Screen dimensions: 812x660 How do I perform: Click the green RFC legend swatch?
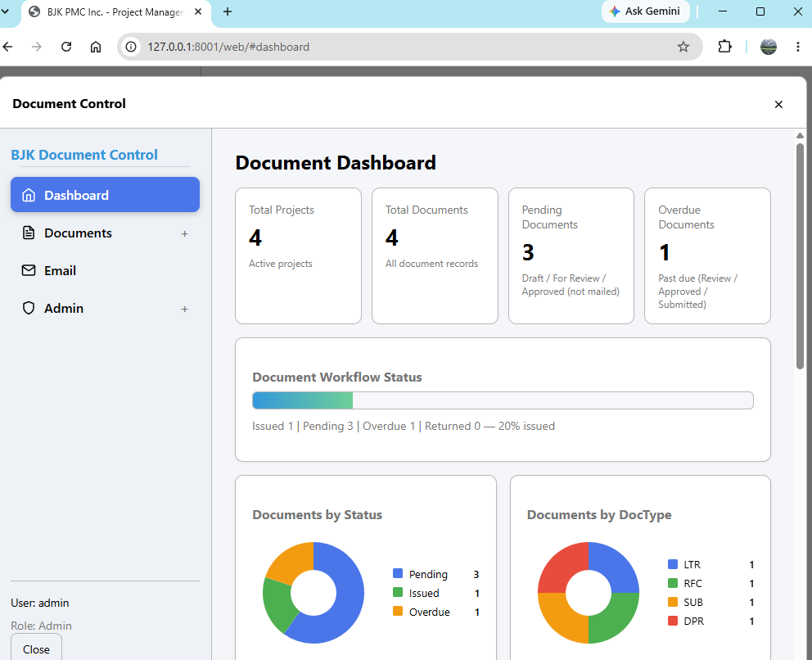point(673,583)
